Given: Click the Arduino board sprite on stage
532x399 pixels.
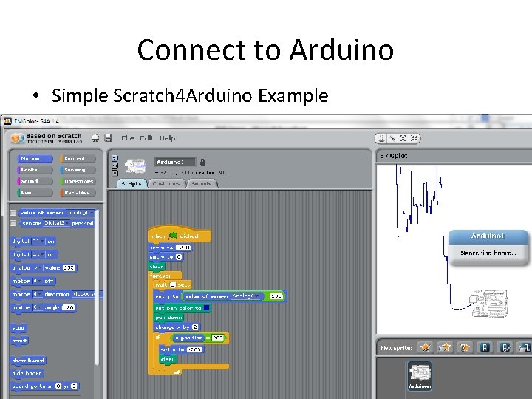Looking at the screenshot, I should pos(488,304).
